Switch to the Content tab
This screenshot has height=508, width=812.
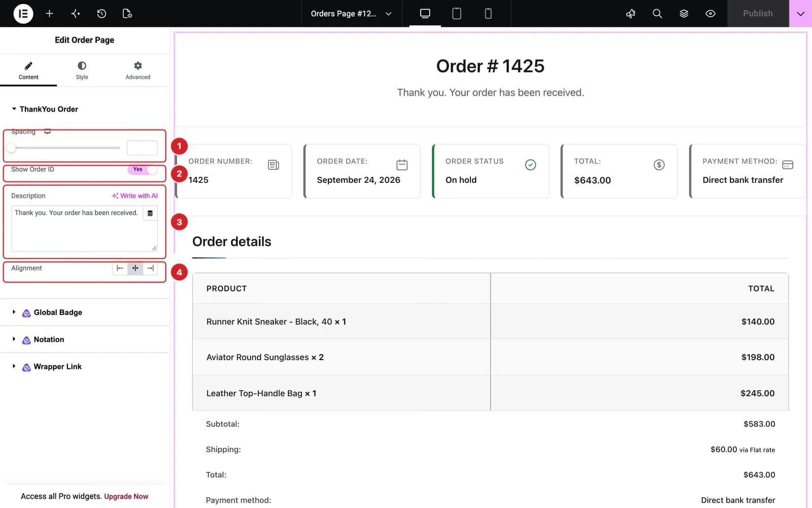pos(28,71)
